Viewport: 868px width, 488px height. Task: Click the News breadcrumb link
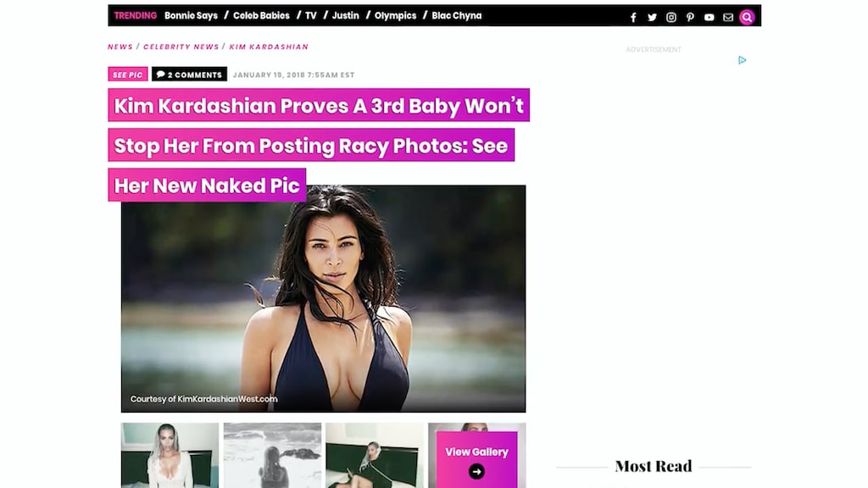click(x=120, y=47)
